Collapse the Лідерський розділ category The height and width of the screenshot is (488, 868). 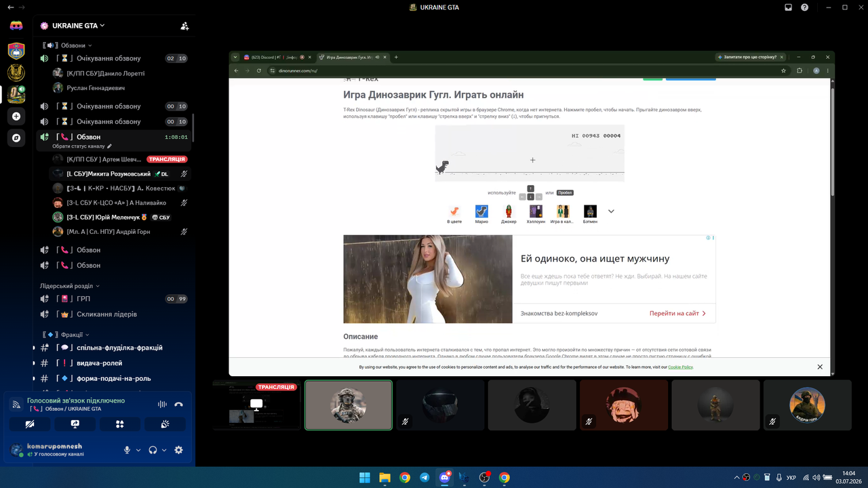point(69,286)
